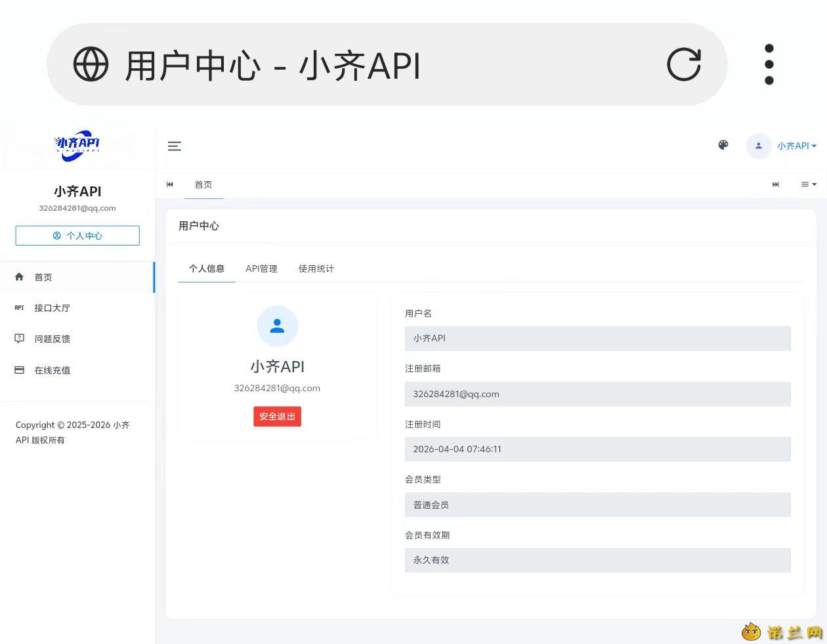
Task: Click the globe icon in address bar
Action: pyautogui.click(x=91, y=64)
